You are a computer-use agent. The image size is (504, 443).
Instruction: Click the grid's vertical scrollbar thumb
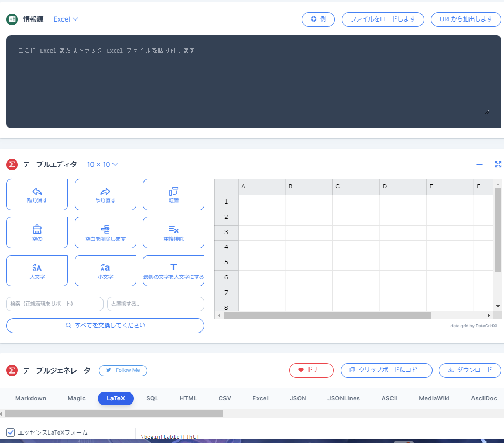pyautogui.click(x=498, y=230)
